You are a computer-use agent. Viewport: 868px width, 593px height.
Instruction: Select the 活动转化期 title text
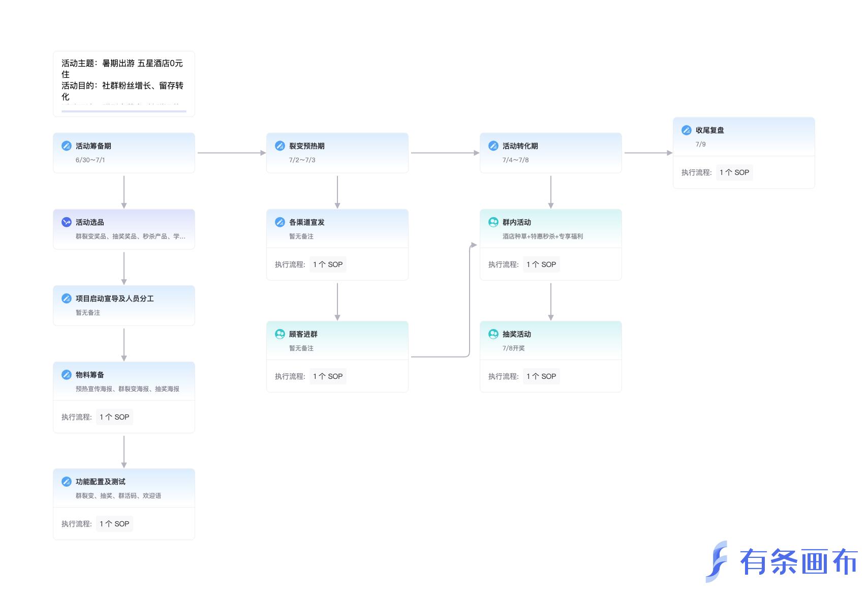tap(520, 146)
